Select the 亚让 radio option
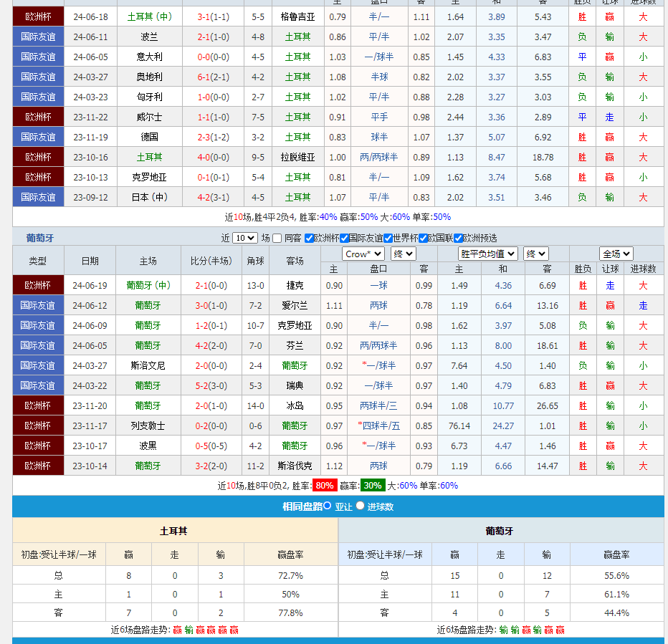The height and width of the screenshot is (644, 668). tap(328, 506)
